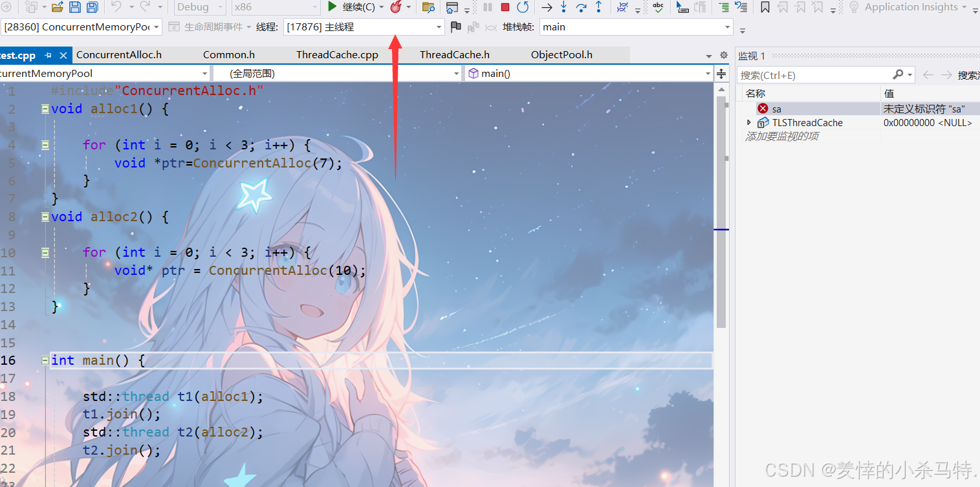Flag the current thread icon
The image size is (980, 487).
456,27
